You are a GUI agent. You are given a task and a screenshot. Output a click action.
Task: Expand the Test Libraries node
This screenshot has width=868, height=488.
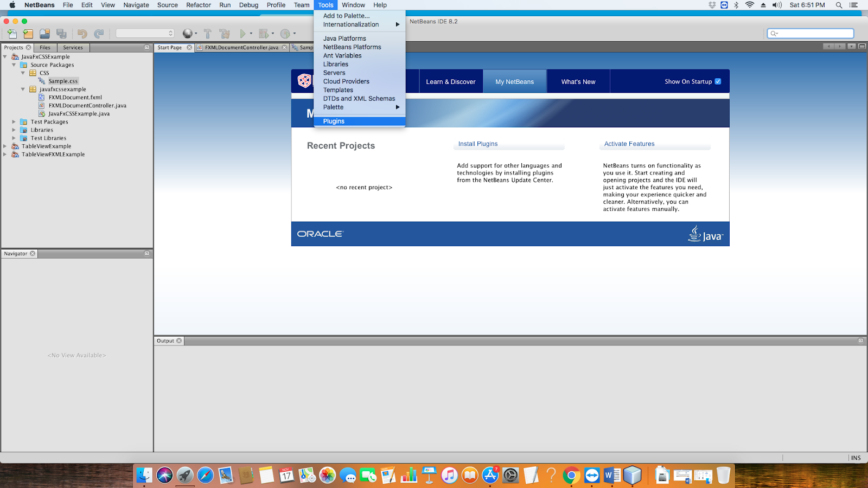click(14, 138)
